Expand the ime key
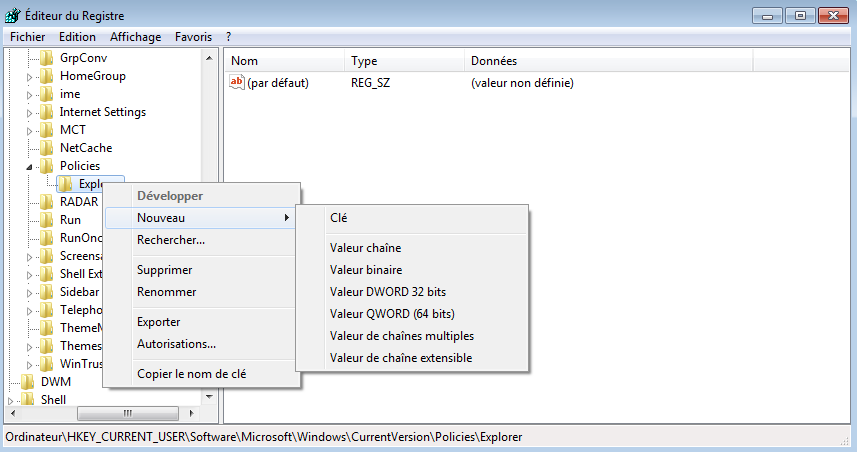The height and width of the screenshot is (452, 857). [30, 95]
